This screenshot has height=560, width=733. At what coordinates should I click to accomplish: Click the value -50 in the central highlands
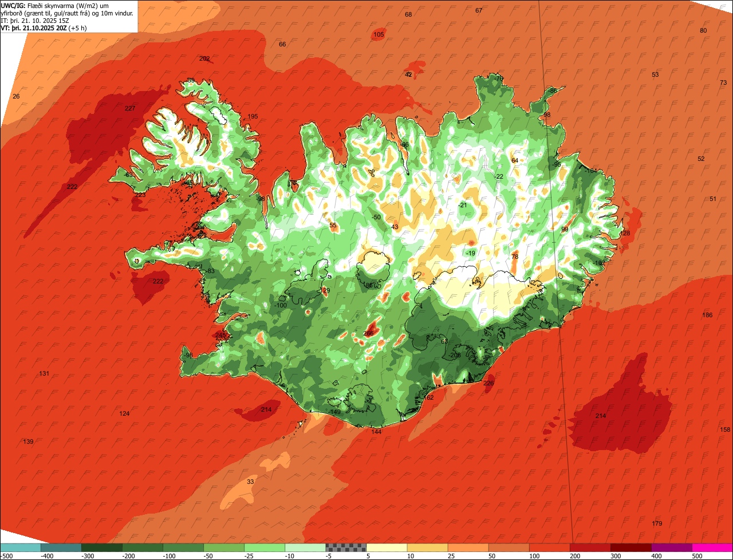(x=376, y=217)
